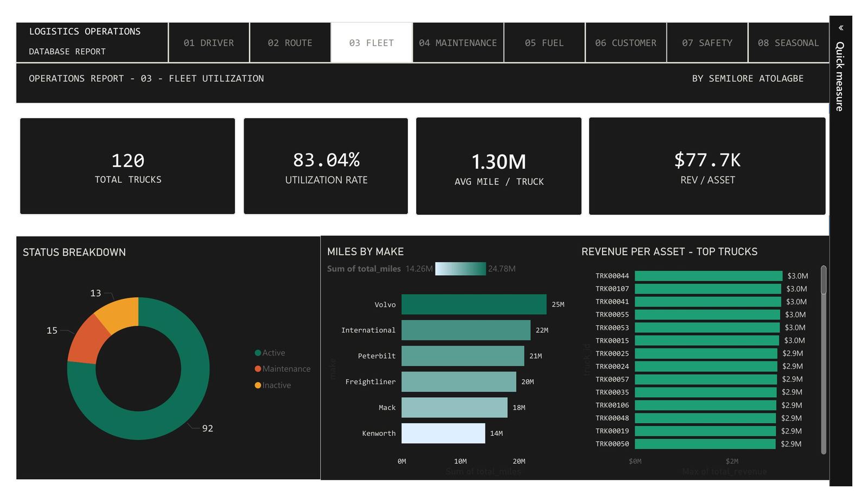Select the 03 FLEET tab
Image resolution: width=868 pixels, height=502 pixels.
372,43
